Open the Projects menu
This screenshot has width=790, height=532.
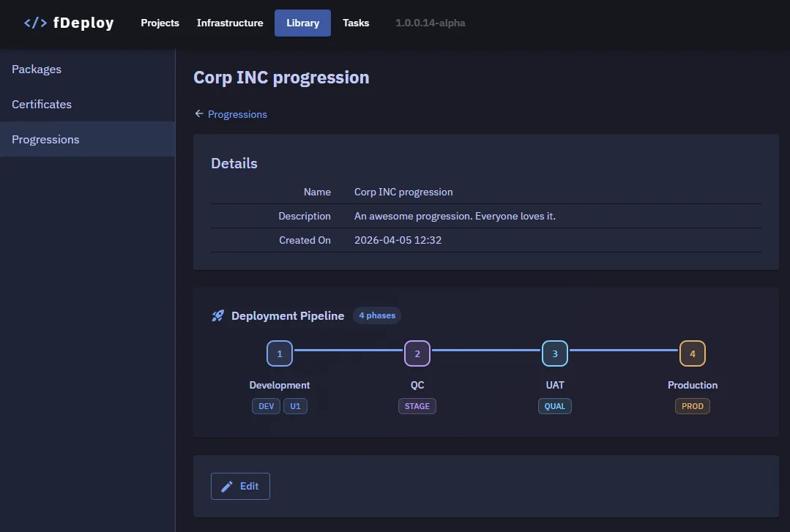[x=160, y=23]
